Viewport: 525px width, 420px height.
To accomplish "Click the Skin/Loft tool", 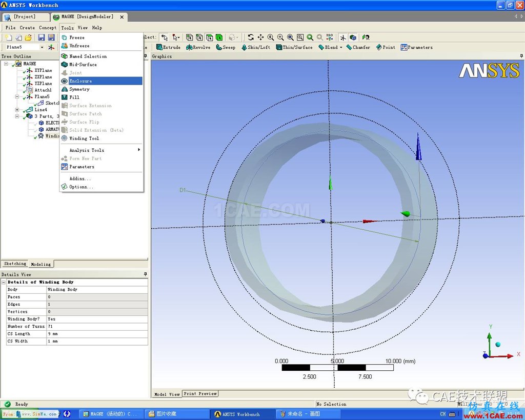I will pyautogui.click(x=255, y=47).
